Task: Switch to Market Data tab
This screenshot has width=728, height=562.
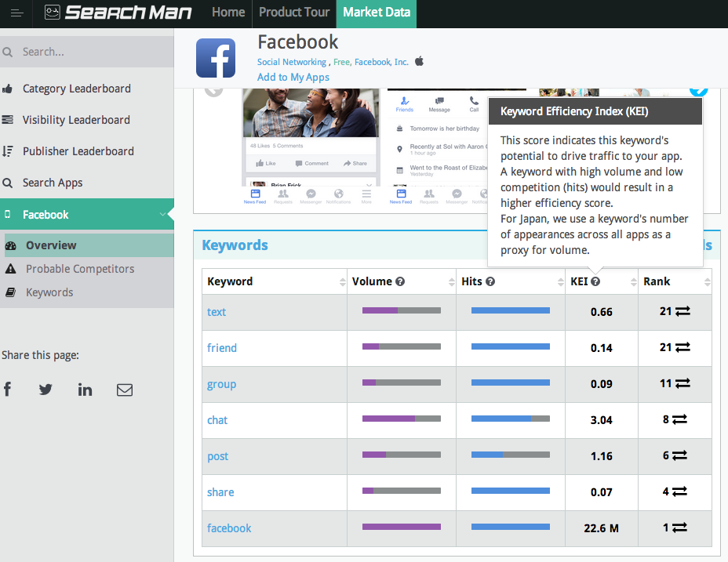Action: click(x=377, y=13)
